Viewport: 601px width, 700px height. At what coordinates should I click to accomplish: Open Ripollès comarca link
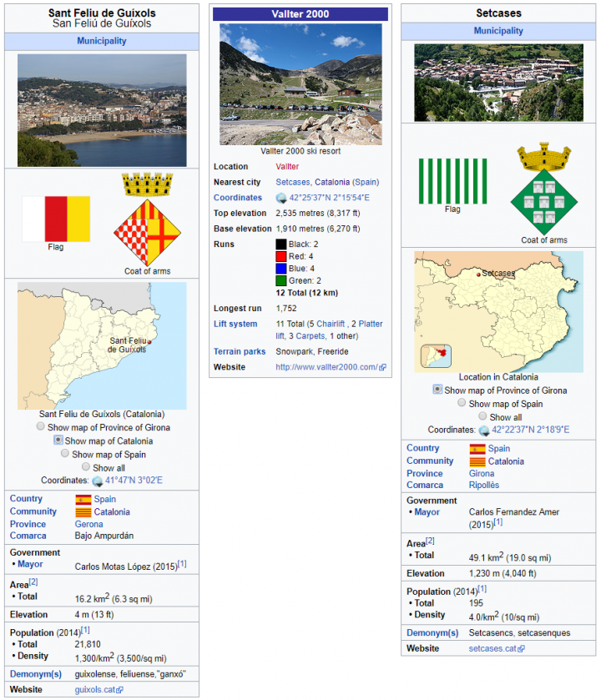coord(484,486)
